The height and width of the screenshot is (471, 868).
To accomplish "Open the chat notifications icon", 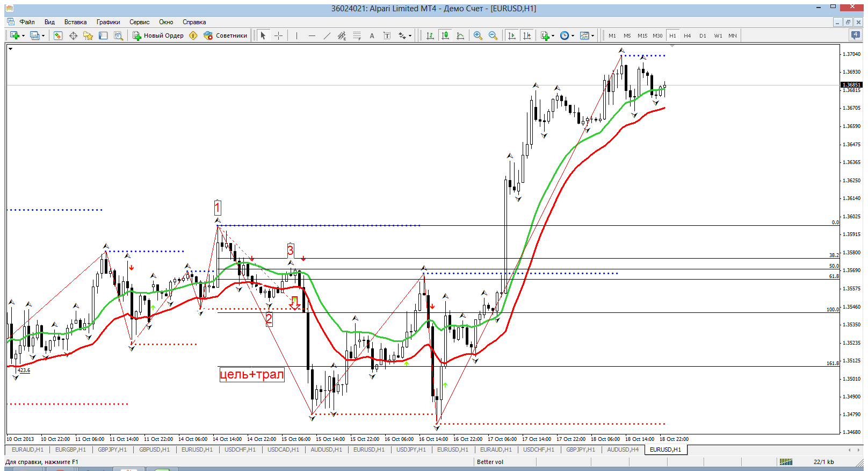I will pos(856,35).
